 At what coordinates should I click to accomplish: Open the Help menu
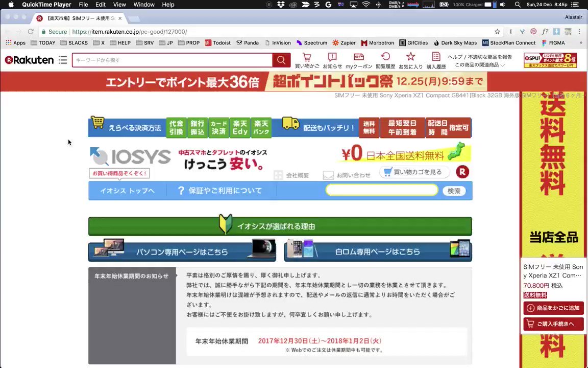[x=168, y=5]
